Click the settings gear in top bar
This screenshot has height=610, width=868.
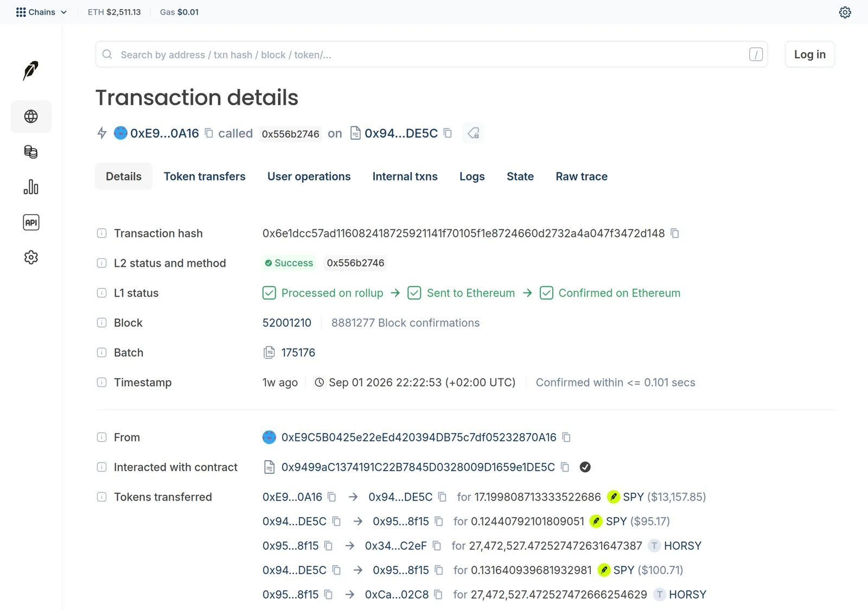[845, 12]
